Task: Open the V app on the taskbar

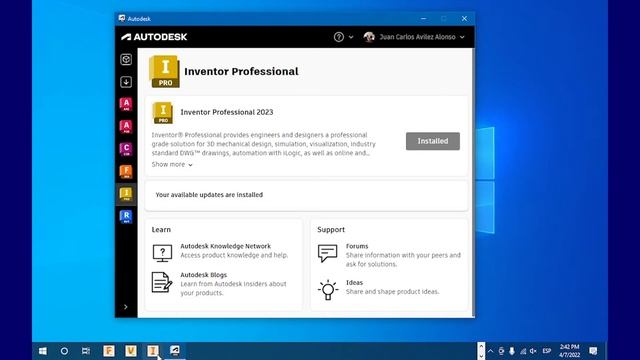Action: (131, 351)
